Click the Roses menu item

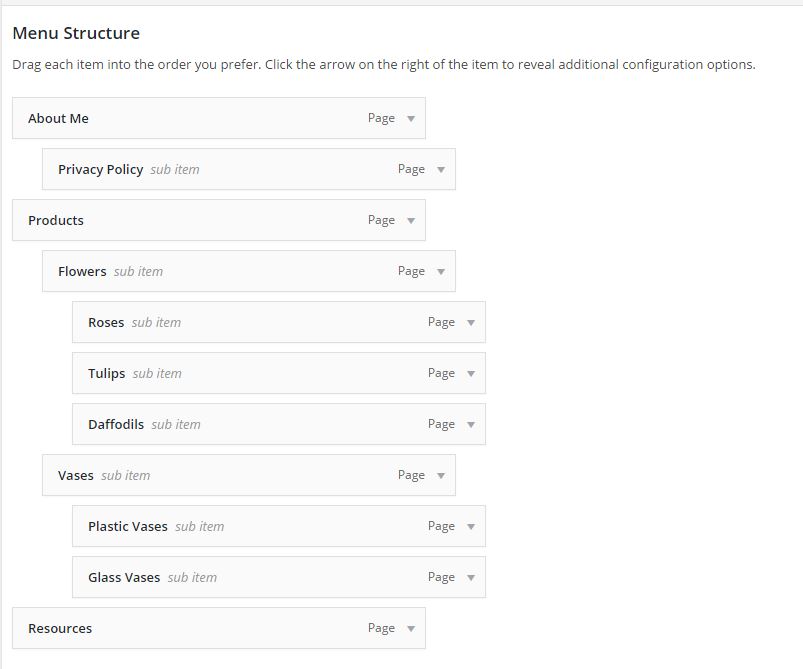tap(279, 322)
